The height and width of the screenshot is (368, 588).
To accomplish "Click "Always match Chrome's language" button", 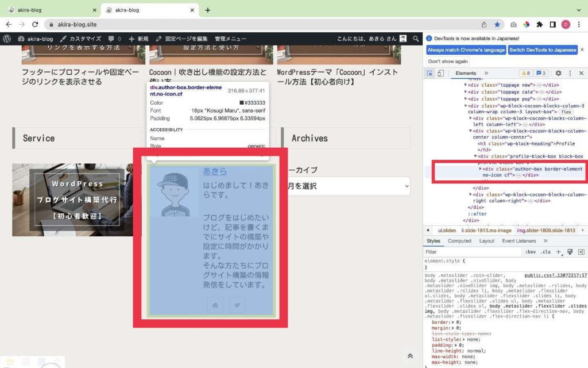I will [x=466, y=49].
